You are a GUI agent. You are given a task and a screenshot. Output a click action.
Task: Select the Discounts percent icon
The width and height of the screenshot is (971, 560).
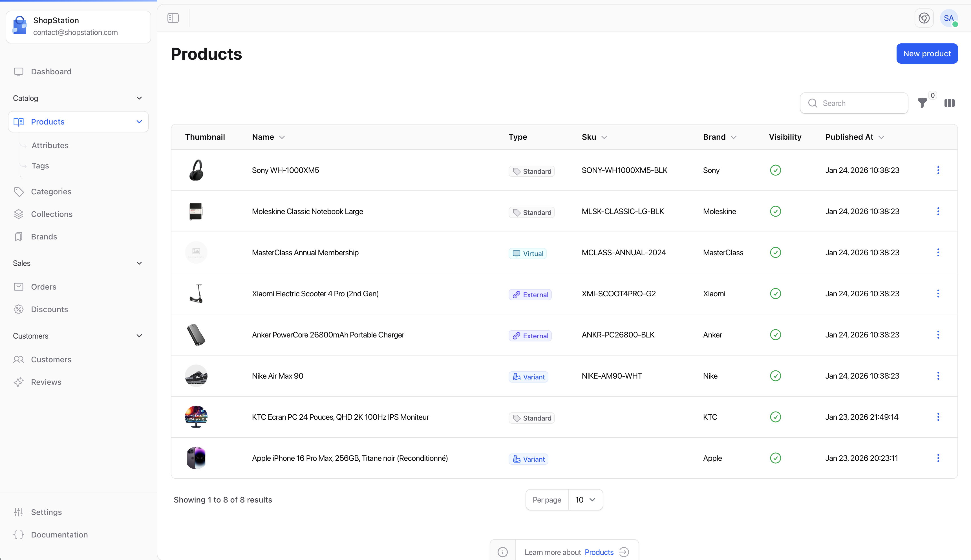point(19,309)
